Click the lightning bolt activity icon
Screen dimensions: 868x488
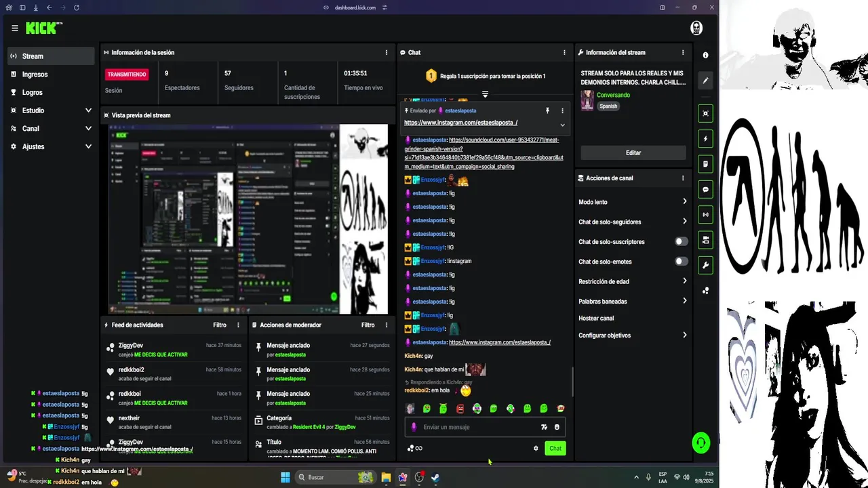[705, 139]
